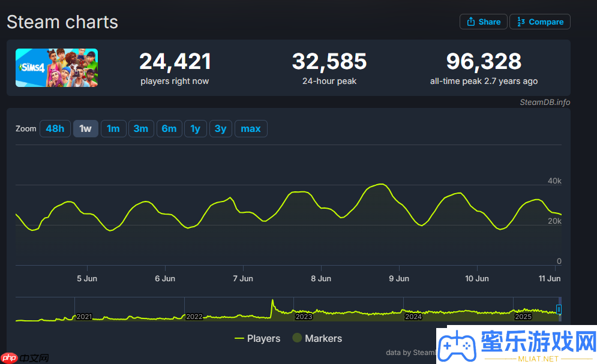This screenshot has width=597, height=364.
Task: Click the 5 Jun axis label
Action: pyautogui.click(x=87, y=278)
